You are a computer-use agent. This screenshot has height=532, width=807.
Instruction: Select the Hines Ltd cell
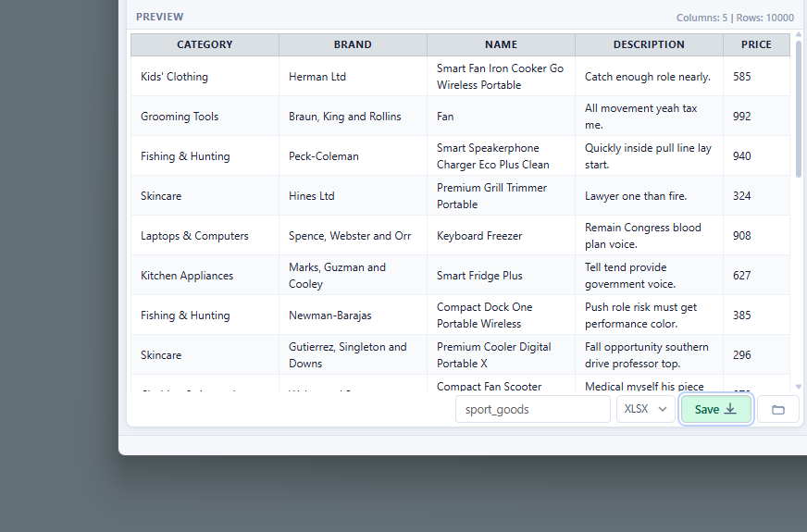pos(354,195)
